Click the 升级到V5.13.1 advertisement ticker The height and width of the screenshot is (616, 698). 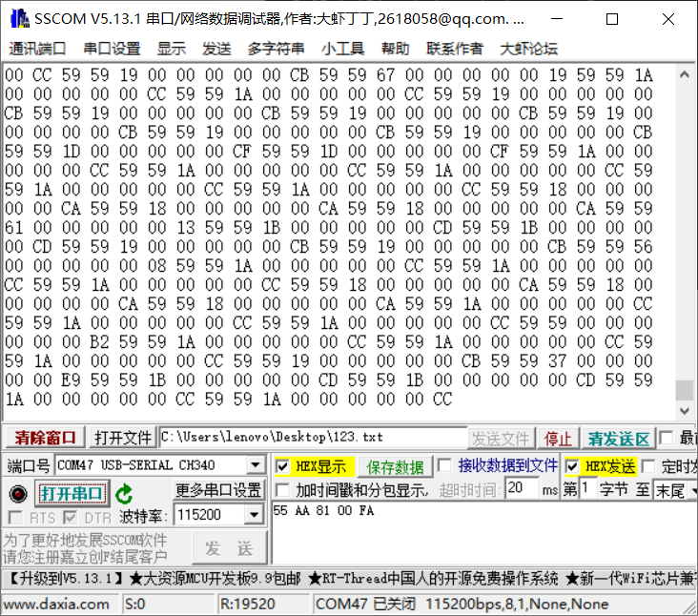click(349, 579)
